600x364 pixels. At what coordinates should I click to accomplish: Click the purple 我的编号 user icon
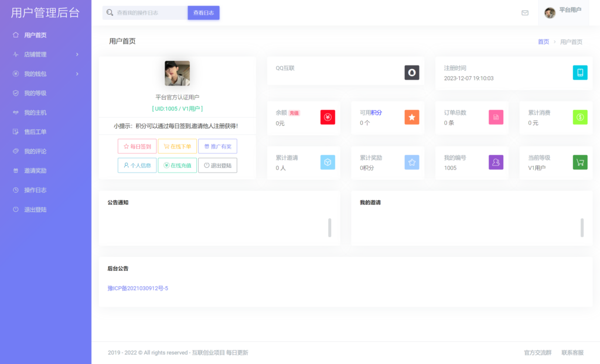coord(496,162)
